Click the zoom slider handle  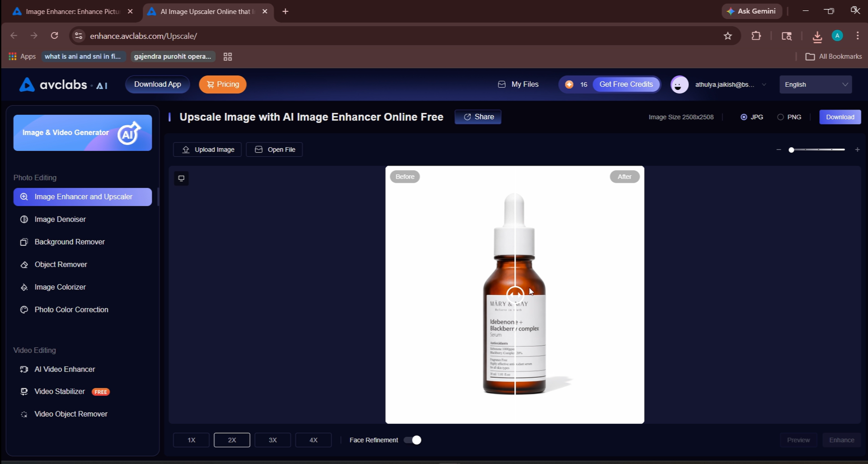(791, 150)
